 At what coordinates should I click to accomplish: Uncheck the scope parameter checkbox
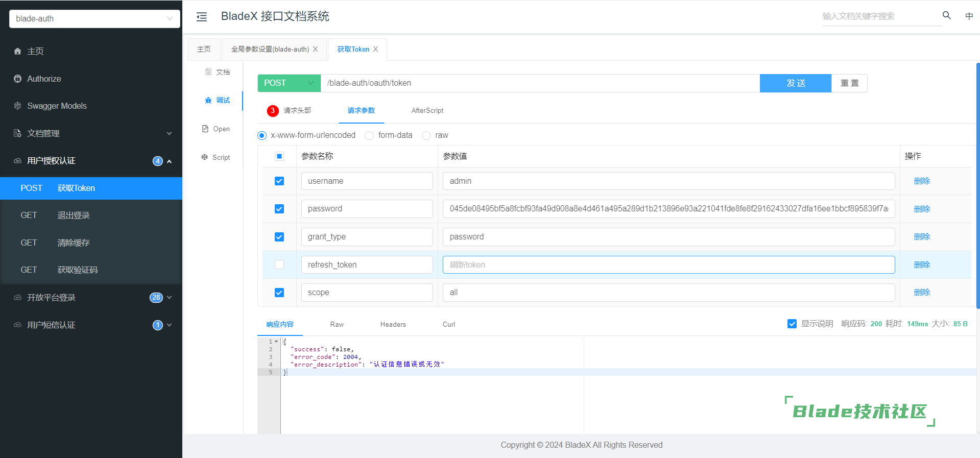[279, 293]
